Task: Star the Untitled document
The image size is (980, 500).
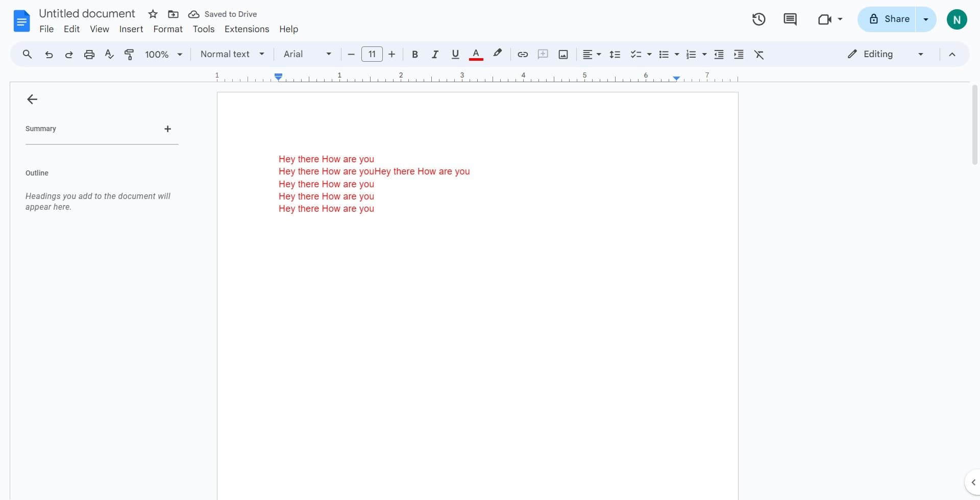Action: pos(153,14)
